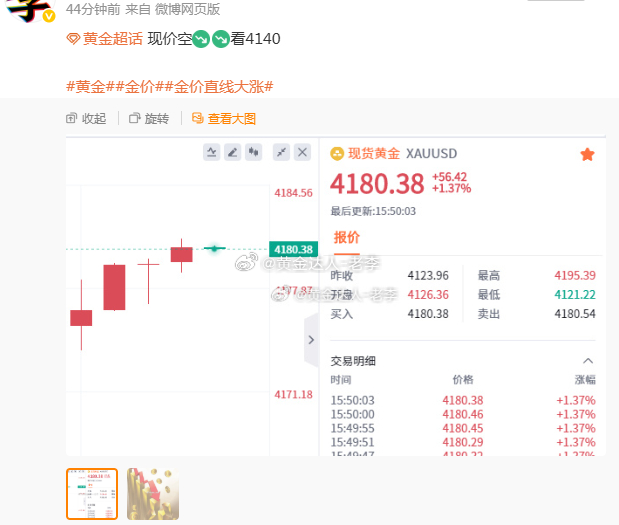
Task: Click the 昨收 value 4123.96
Action: (428, 276)
